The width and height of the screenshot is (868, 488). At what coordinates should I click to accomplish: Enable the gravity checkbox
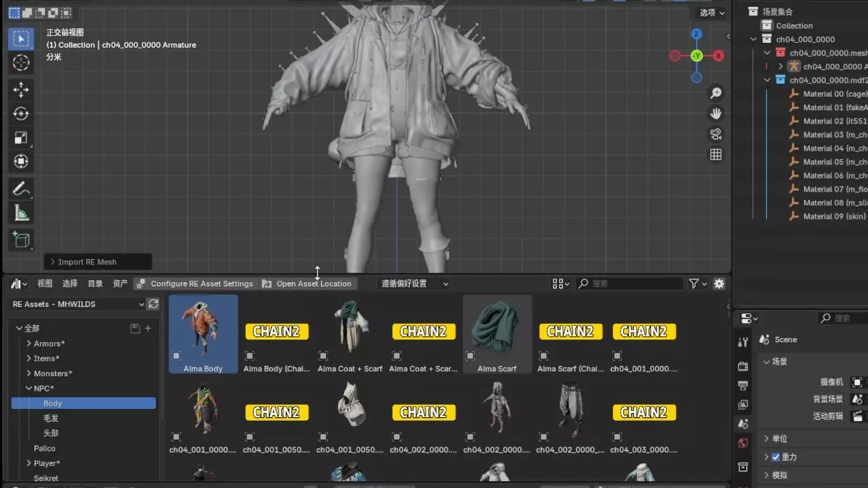point(775,457)
